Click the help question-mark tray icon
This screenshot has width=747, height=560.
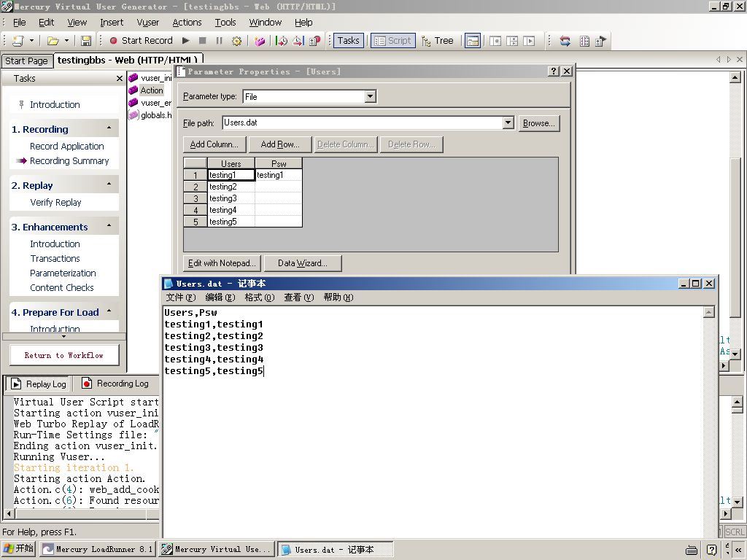coord(712,550)
